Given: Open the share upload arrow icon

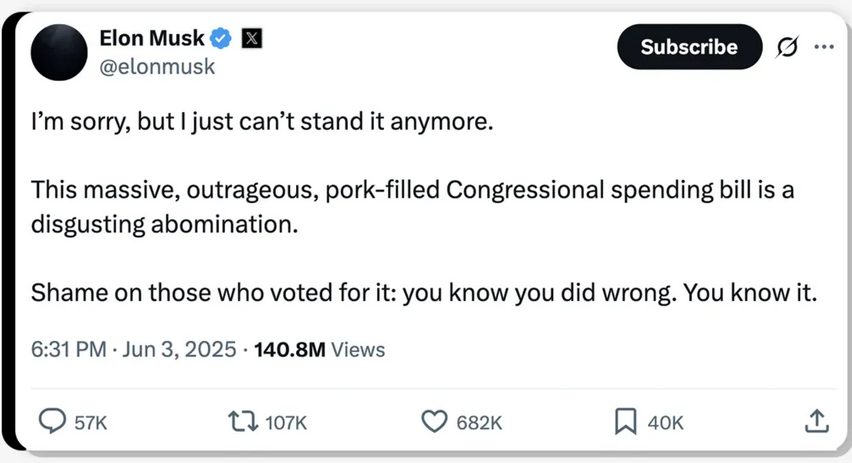Looking at the screenshot, I should click(x=816, y=421).
